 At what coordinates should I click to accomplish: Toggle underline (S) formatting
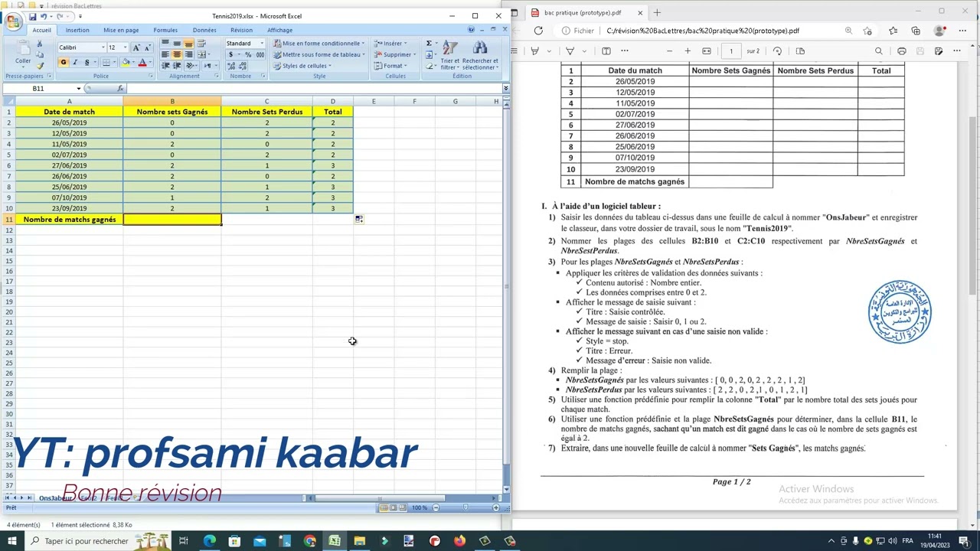[x=87, y=63]
